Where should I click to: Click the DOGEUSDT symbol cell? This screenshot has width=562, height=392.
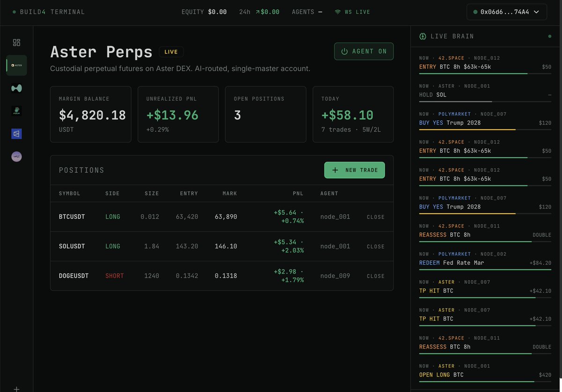pos(74,276)
